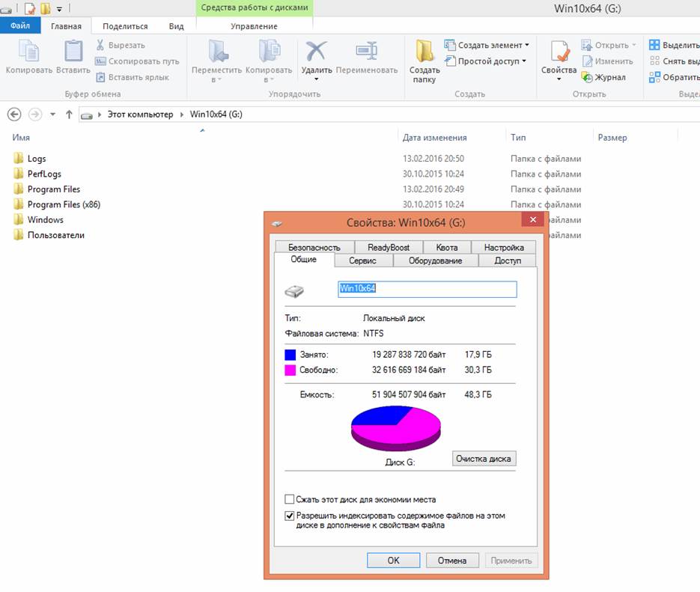This screenshot has height=592, width=700.
Task: Click the Пользователи folder icon
Action: [18, 235]
